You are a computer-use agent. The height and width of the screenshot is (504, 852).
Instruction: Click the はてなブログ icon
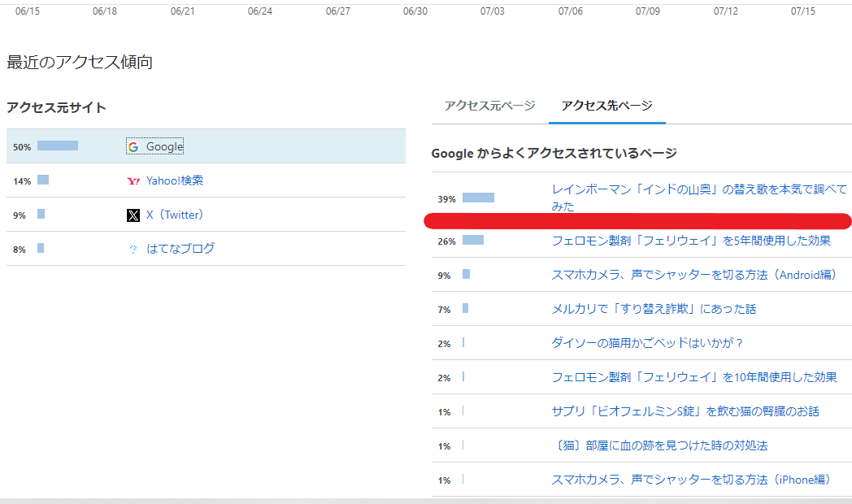pos(133,250)
